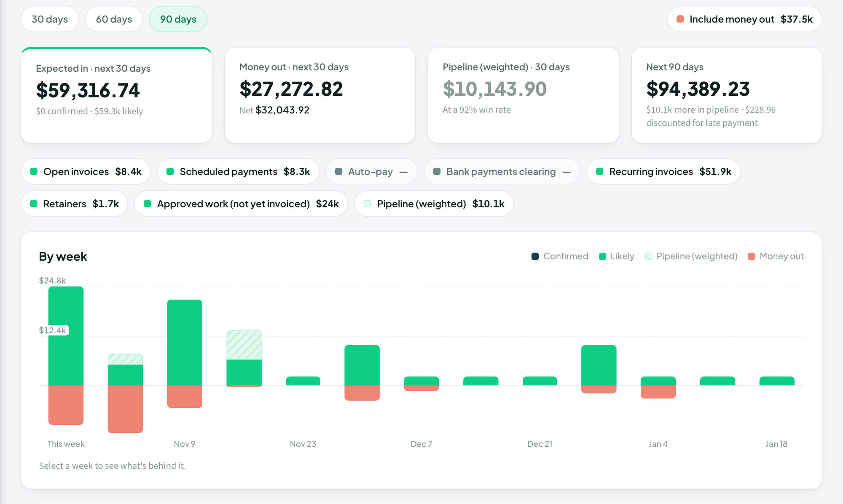Toggle the Pipeline (weighted) $10.1k chip

click(434, 204)
